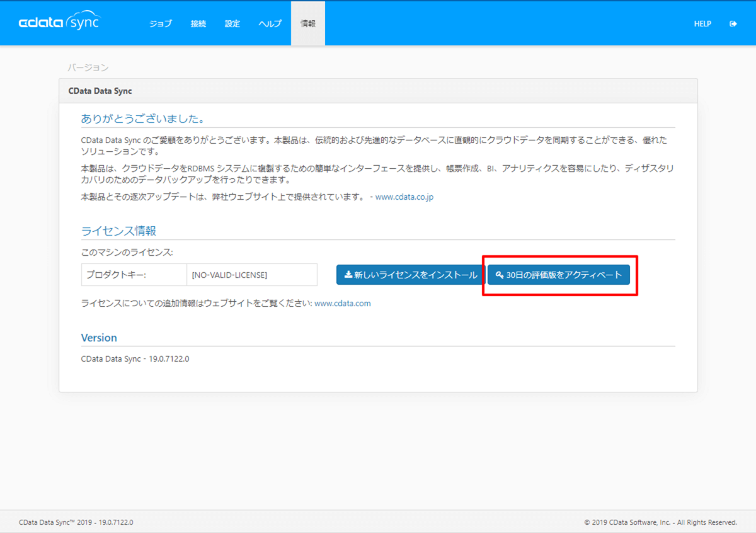The height and width of the screenshot is (533, 756).
Task: Click the CData Sync logo
Action: coord(59,22)
